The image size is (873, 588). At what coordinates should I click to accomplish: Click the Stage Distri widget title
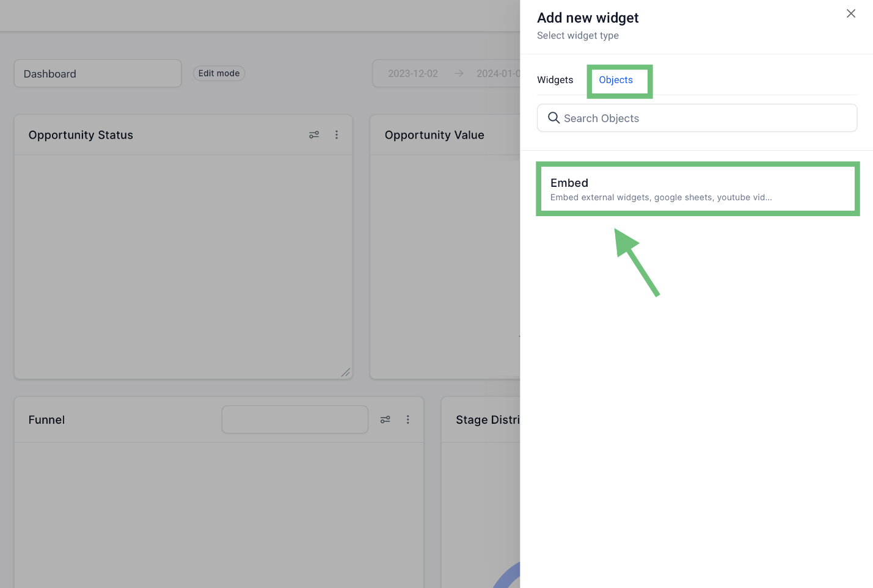(488, 420)
